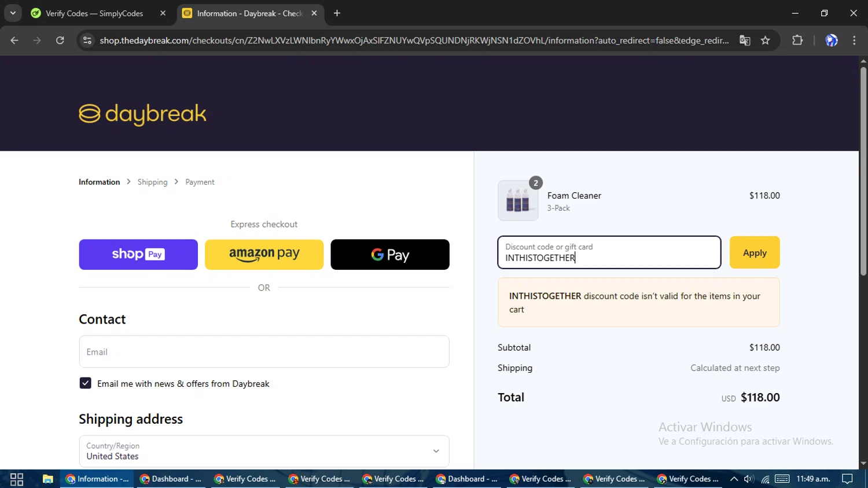Open the site information icon in address bar
The height and width of the screenshot is (488, 868).
click(87, 41)
